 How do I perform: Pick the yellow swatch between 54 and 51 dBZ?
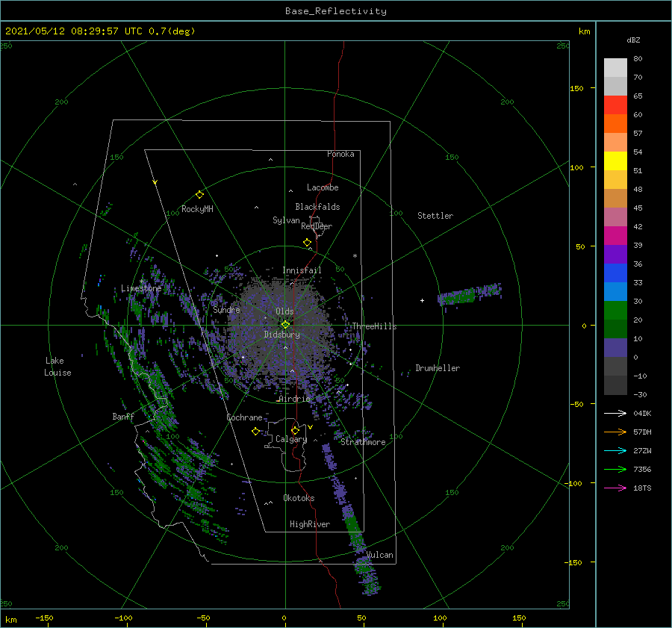tap(615, 161)
